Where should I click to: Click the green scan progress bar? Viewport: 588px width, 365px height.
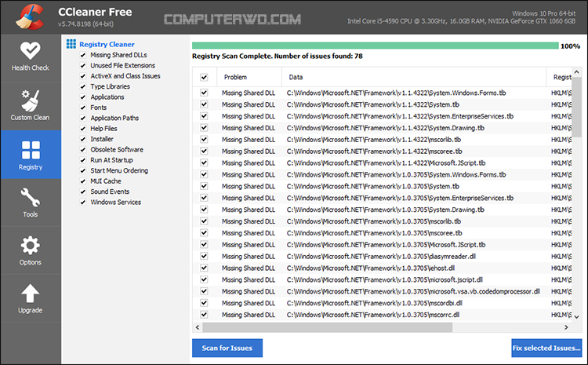click(x=376, y=46)
